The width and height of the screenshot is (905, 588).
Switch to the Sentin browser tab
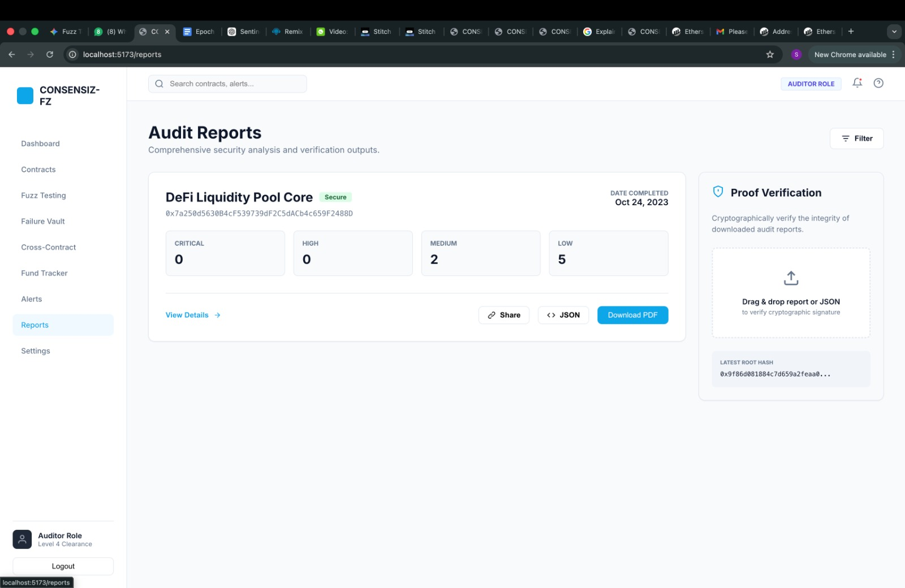point(243,32)
